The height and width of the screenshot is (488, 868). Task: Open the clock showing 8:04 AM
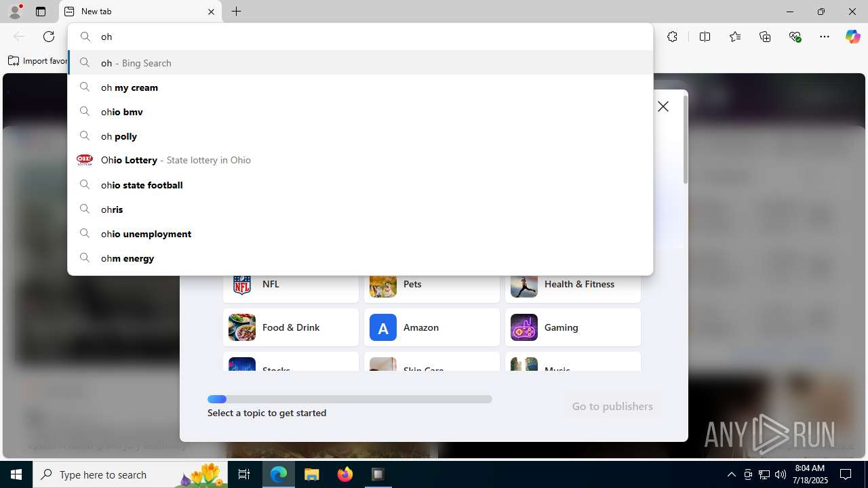[x=810, y=474]
